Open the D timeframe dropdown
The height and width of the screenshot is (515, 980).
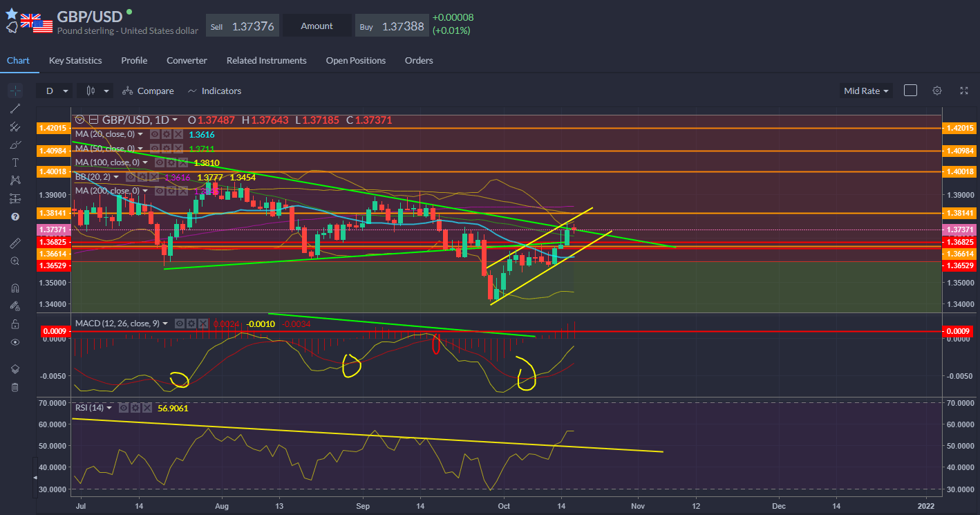point(54,90)
